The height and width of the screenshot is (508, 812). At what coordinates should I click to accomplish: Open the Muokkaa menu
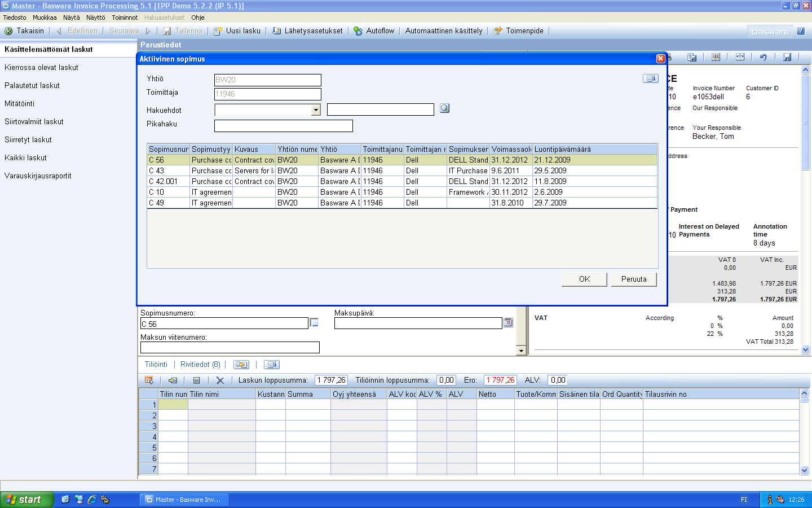click(45, 17)
